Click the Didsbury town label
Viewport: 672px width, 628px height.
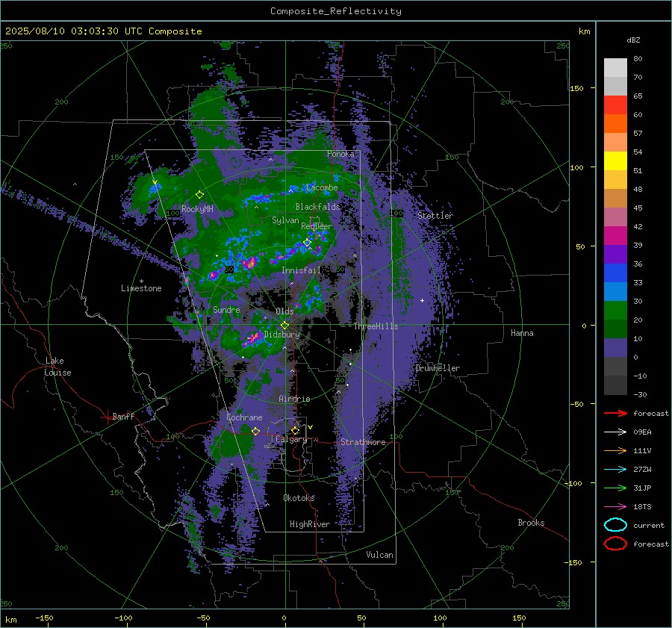[282, 335]
